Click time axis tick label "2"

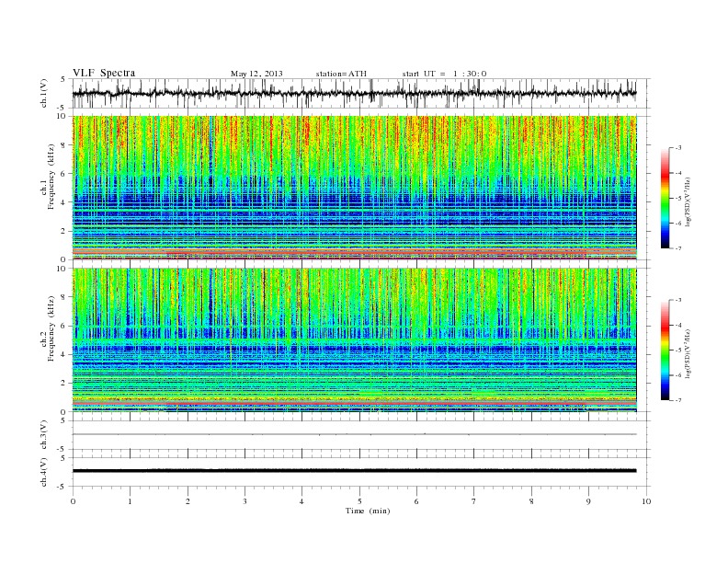click(x=188, y=501)
